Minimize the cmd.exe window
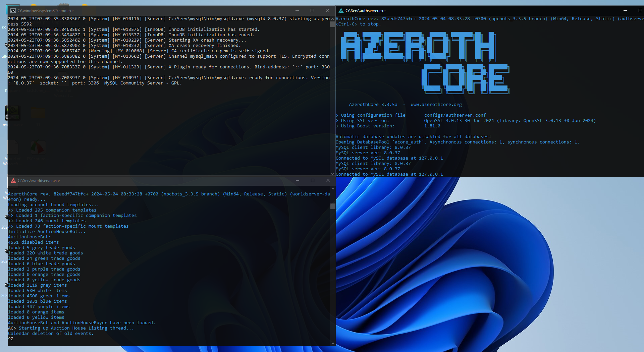 297,11
